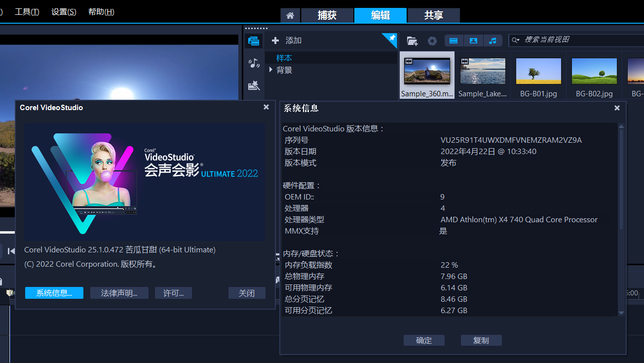Viewport: 644px width, 363px height.
Task: Click the OEM ID:: label
Action: (300, 197)
